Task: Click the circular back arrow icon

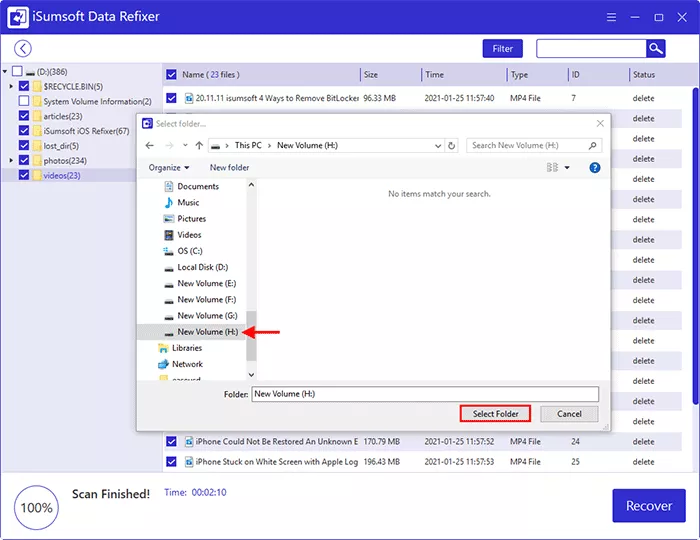Action: 22,48
